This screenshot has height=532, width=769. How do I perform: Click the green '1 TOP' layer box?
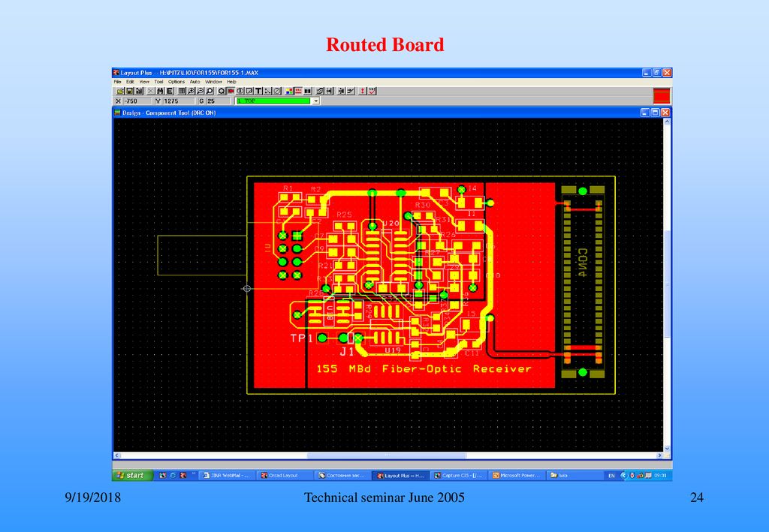click(273, 101)
